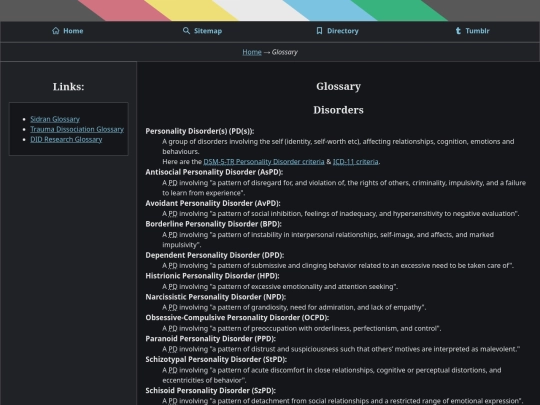
Task: Click the Glossary breadcrumb text
Action: tap(284, 52)
